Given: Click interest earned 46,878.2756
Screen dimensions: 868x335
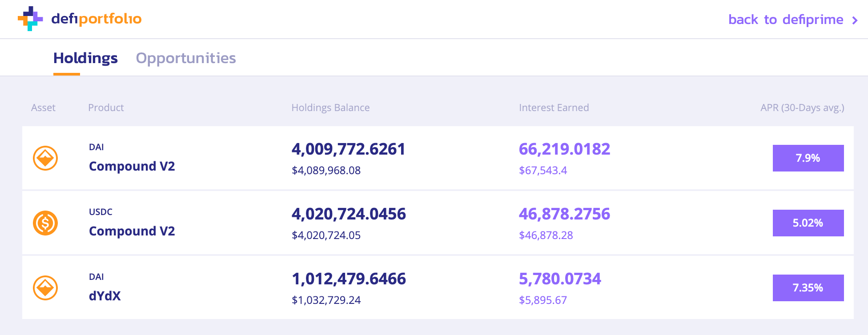Looking at the screenshot, I should [x=565, y=214].
